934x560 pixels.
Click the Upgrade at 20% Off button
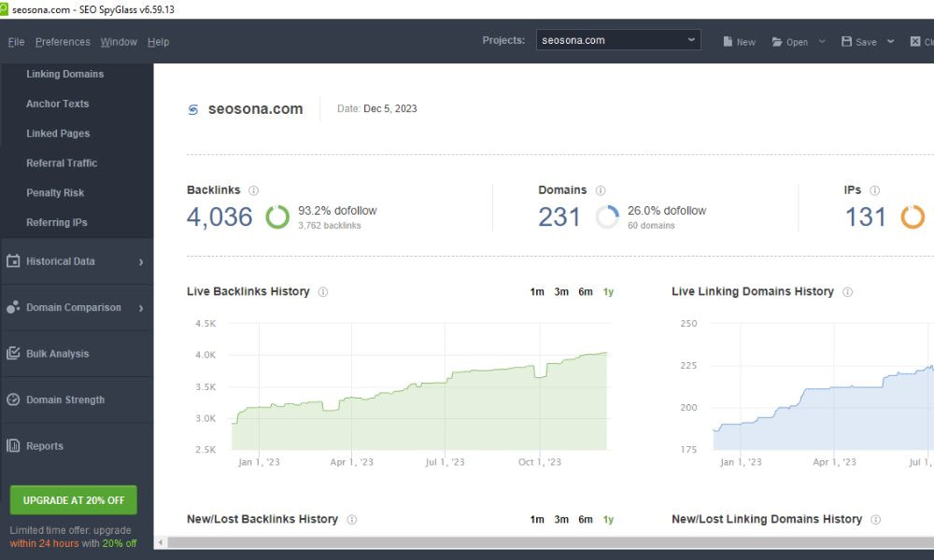pyautogui.click(x=73, y=500)
